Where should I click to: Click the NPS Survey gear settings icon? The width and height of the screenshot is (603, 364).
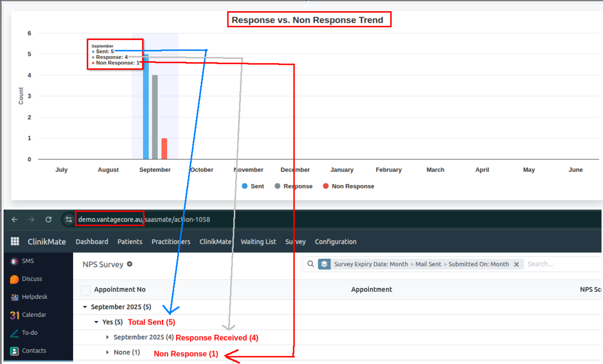(129, 264)
